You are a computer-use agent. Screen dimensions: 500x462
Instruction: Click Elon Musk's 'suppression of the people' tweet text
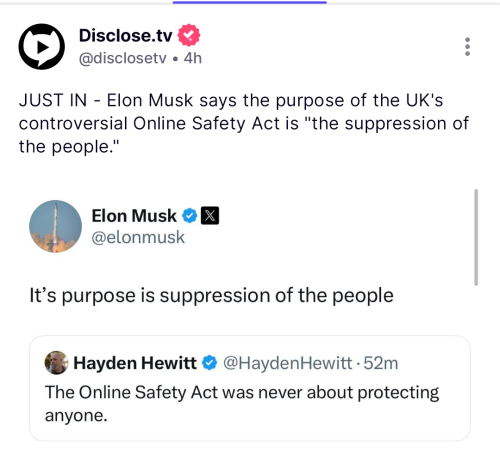211,295
